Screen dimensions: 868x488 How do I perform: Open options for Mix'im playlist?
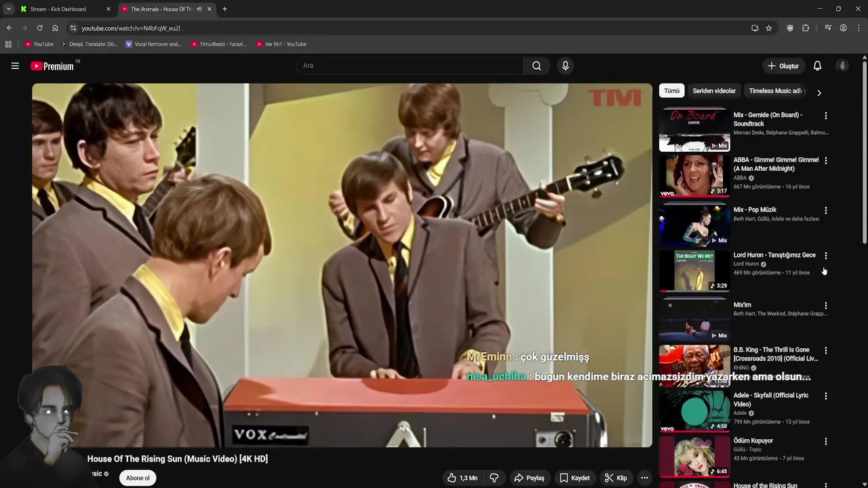point(825,306)
